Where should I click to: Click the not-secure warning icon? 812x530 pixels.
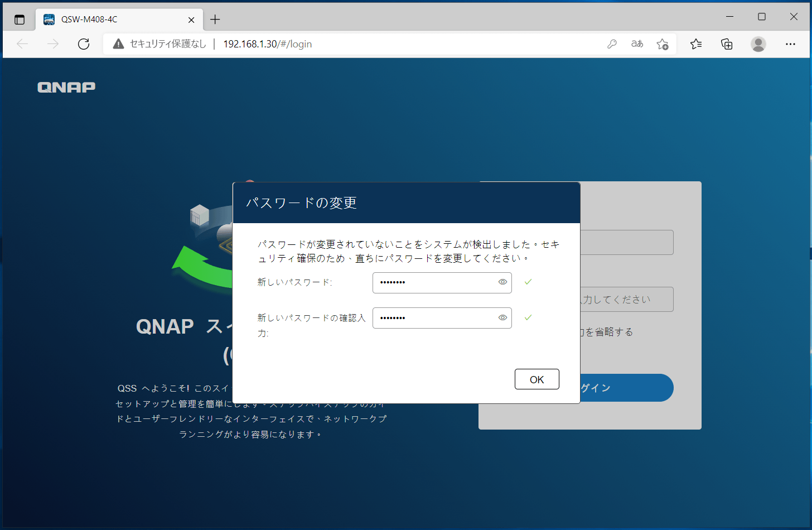click(x=118, y=44)
